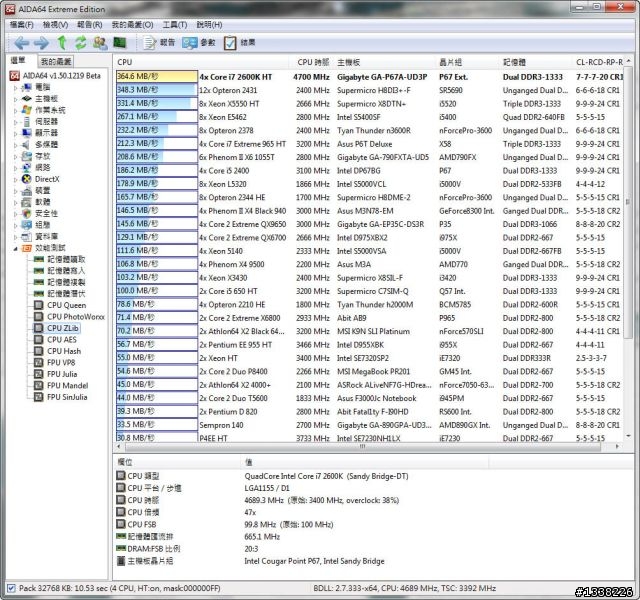Toggle the checkbox in the status bar
Screen dimensions: 640x600
pos(11,588)
